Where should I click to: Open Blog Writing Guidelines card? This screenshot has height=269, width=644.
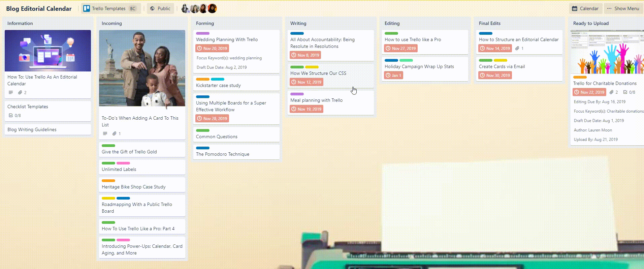(48, 129)
